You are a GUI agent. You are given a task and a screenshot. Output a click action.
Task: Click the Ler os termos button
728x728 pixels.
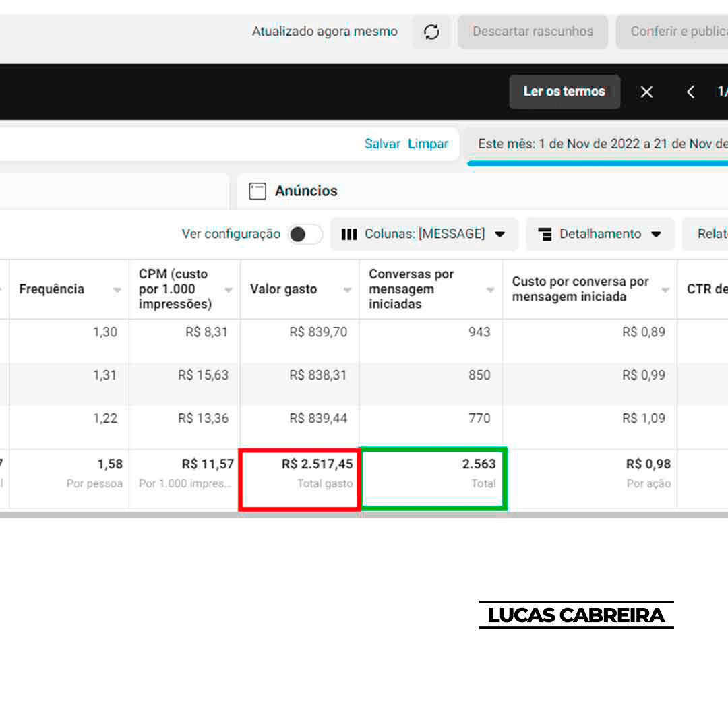[x=564, y=92]
